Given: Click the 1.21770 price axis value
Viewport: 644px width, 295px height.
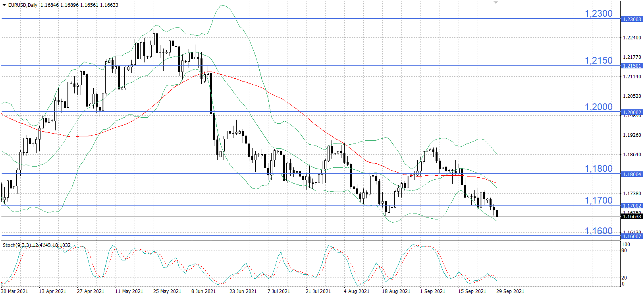Looking at the screenshot, I should click(x=632, y=57).
